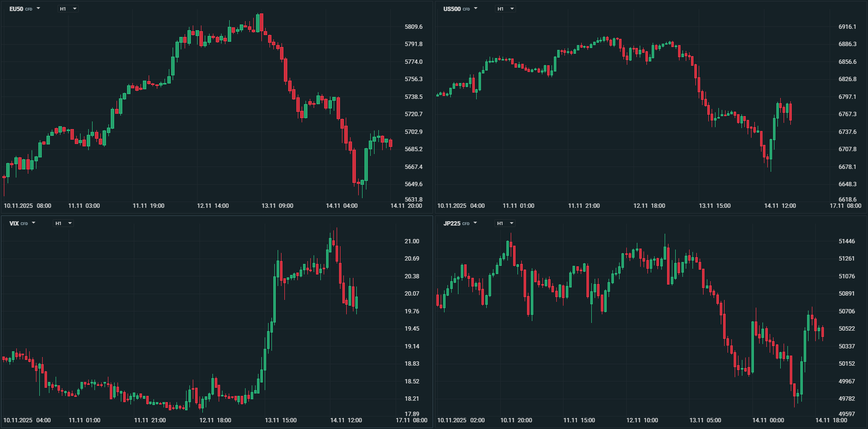Viewport: 868px width, 429px height.
Task: Select the 21.00 level on VIX price scale
Action: (411, 241)
